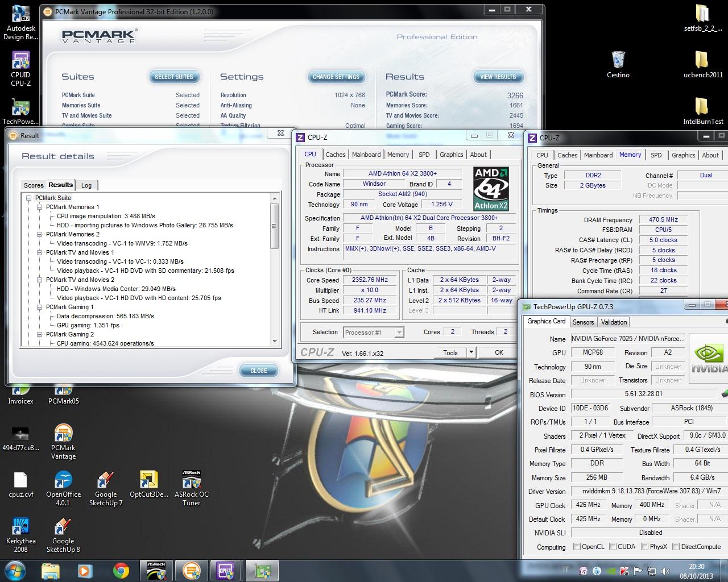728x582 pixels.
Task: Open the Caches tab in front CPU-Z
Action: (x=336, y=155)
